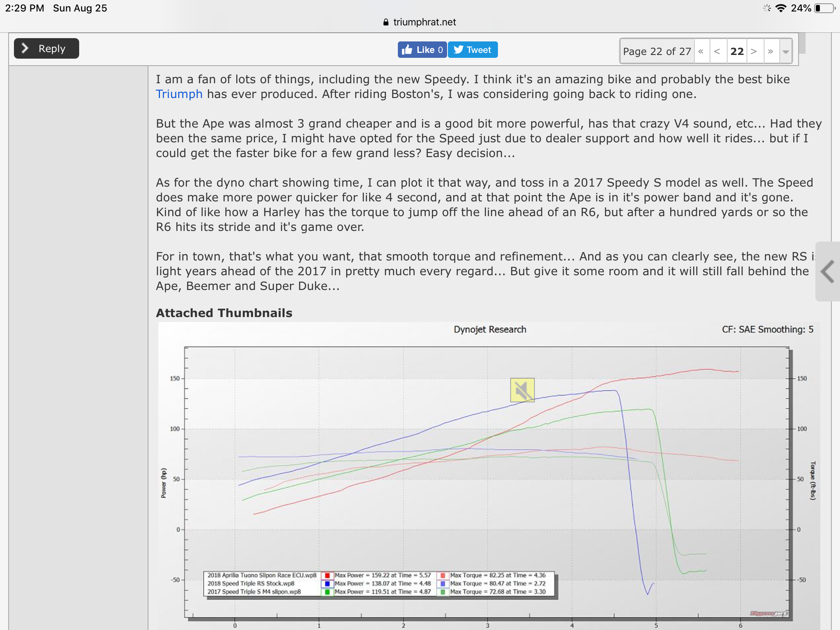Open the page jump dropdown
This screenshot has width=840, height=630.
[x=785, y=51]
